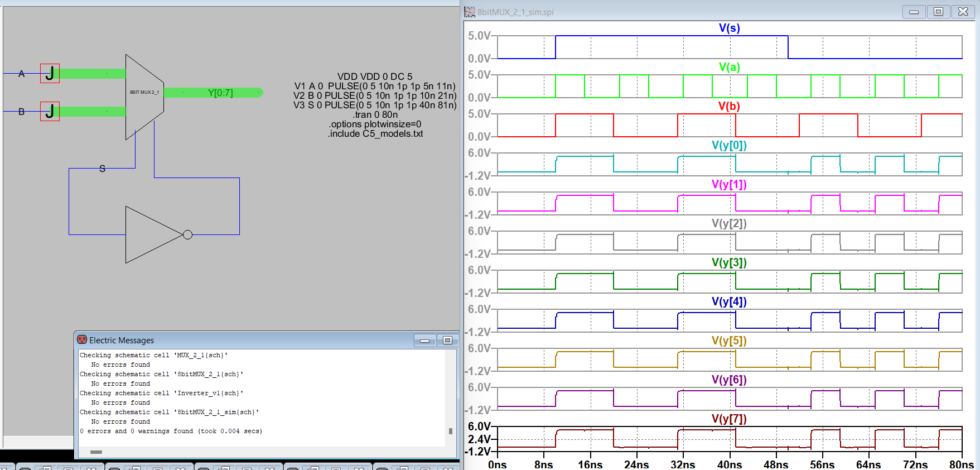Select the off-page J connector on input A
Screen dimensions: 980x470
(x=50, y=73)
